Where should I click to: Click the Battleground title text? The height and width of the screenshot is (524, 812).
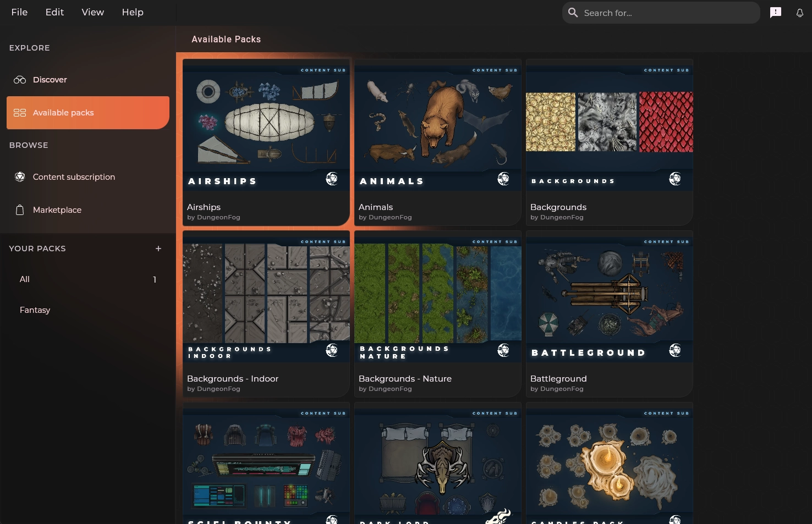[x=558, y=379]
